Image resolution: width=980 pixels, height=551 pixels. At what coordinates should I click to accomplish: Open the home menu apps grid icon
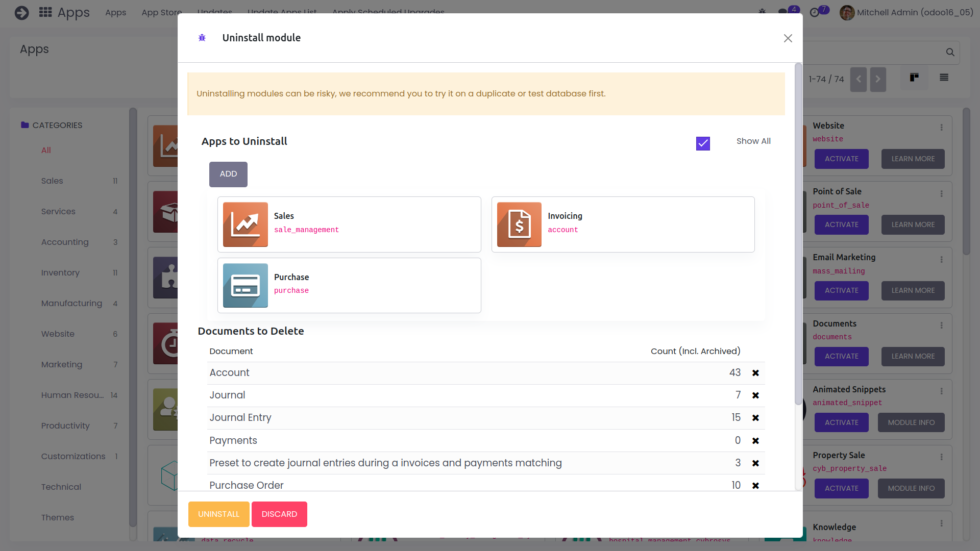pos(45,12)
